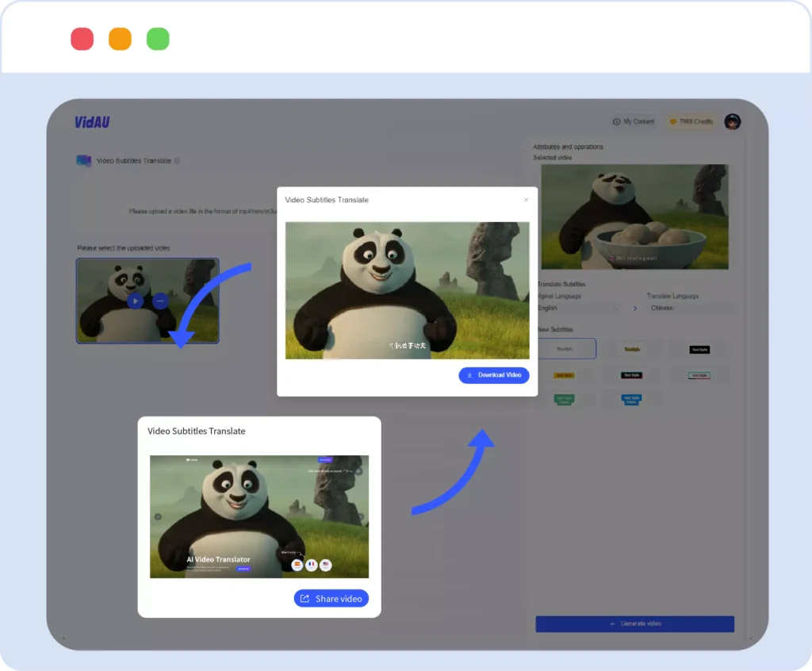Viewport: 812px width, 671px height.
Task: Choose the solid black box subtitle style
Action: (x=699, y=350)
